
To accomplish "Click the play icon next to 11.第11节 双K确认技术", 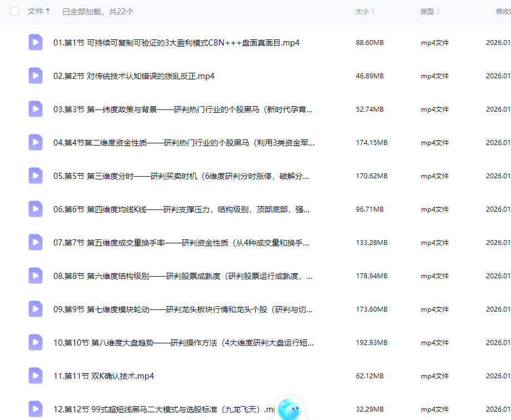I will click(35, 376).
